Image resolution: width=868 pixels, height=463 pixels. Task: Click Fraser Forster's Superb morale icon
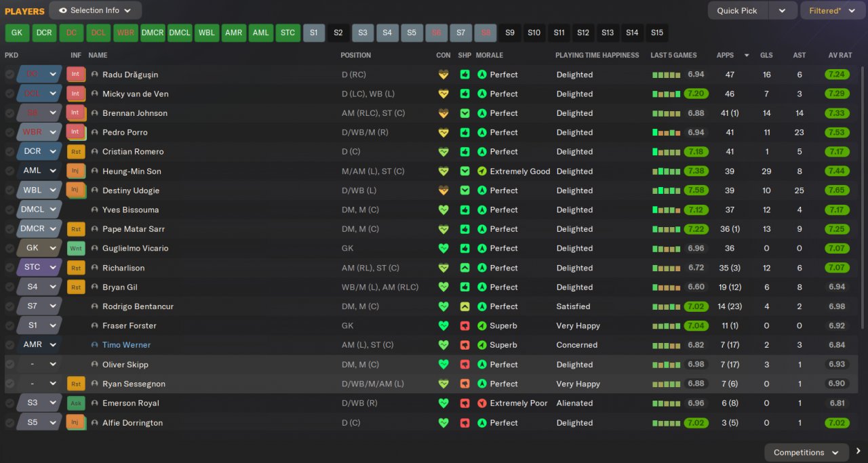pyautogui.click(x=482, y=325)
